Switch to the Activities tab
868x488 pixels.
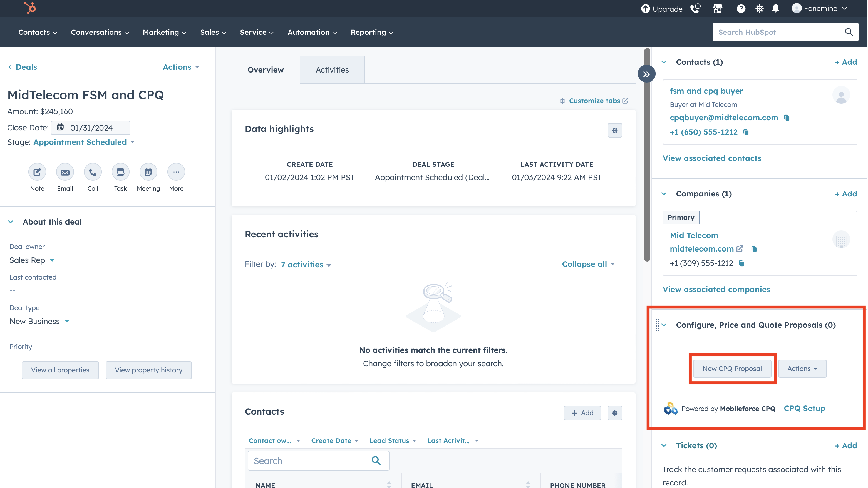pyautogui.click(x=332, y=70)
